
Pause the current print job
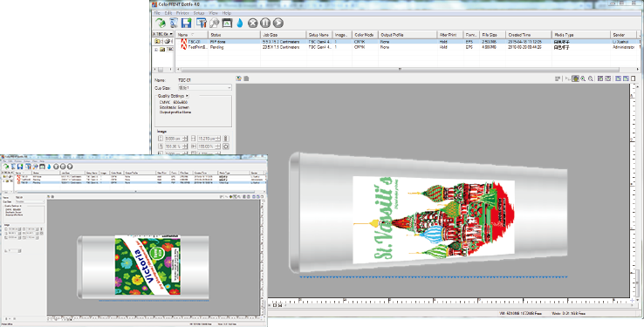tap(265, 23)
